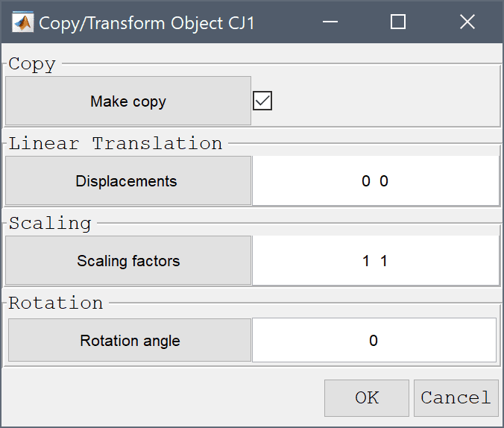This screenshot has height=428, width=504.
Task: Click the Copy panel heading
Action: coord(32,64)
